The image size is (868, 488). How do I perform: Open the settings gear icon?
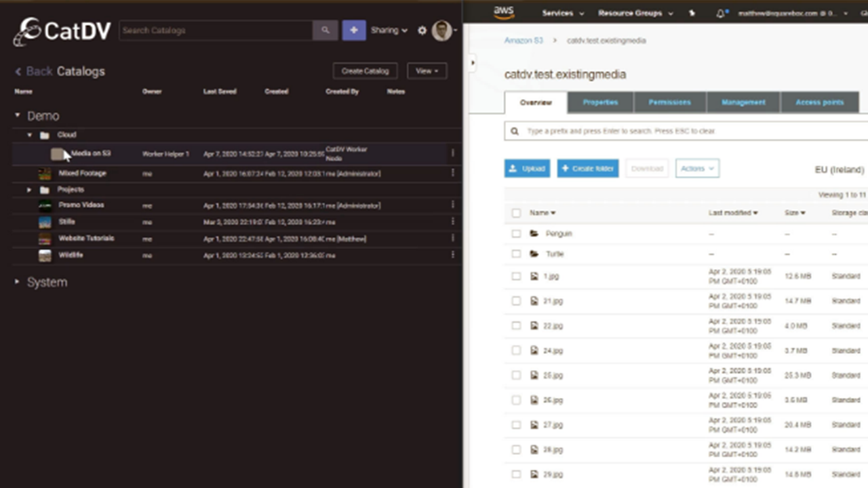click(x=422, y=30)
